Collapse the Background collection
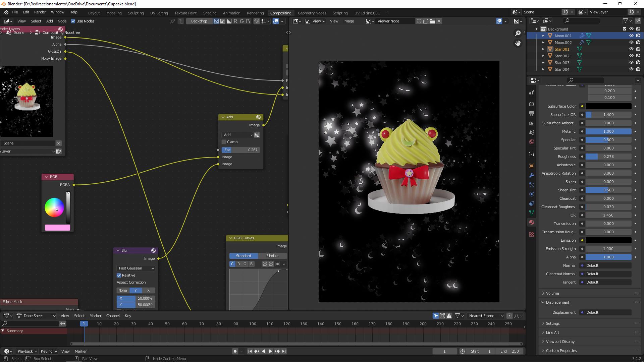Image resolution: width=644 pixels, height=362 pixels. coord(537,29)
